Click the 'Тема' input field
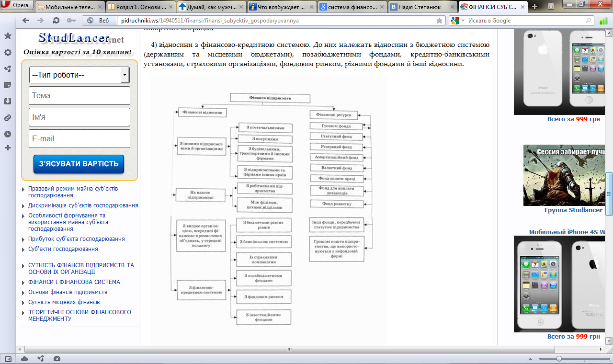The image size is (613, 364). pos(79,95)
